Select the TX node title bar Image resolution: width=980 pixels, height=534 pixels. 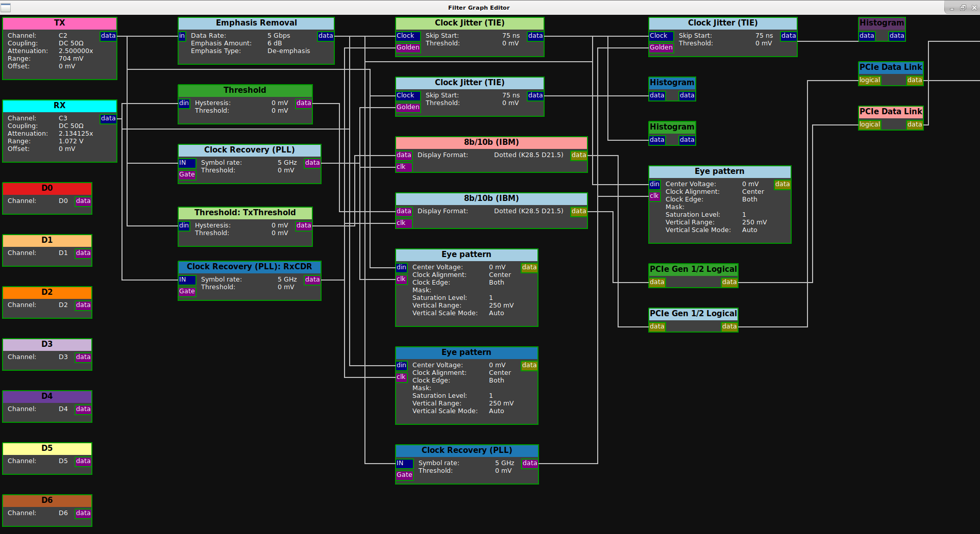point(60,23)
